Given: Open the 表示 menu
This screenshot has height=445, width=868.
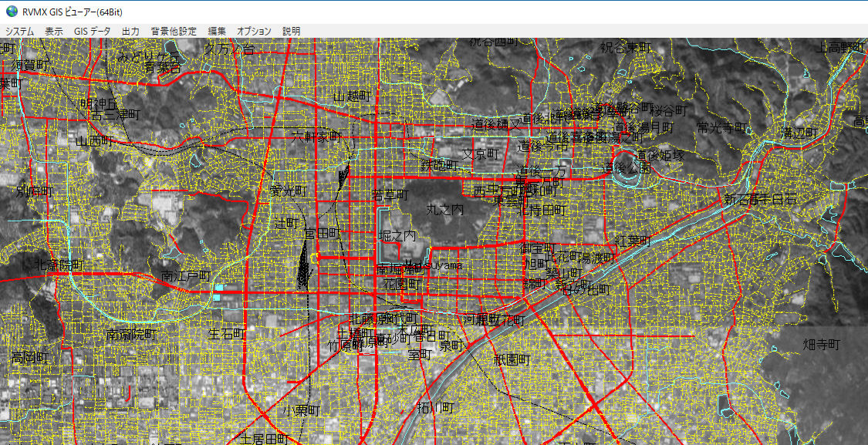Looking at the screenshot, I should (54, 32).
